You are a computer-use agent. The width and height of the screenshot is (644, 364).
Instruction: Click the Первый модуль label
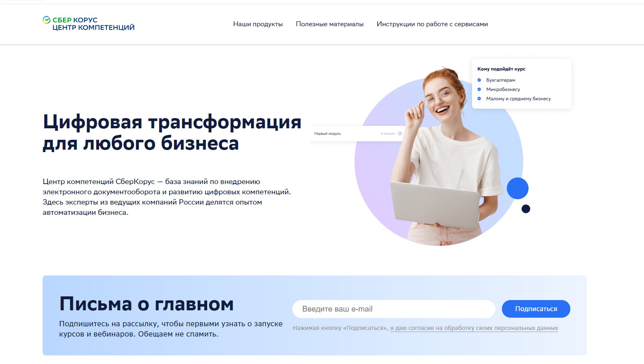328,134
